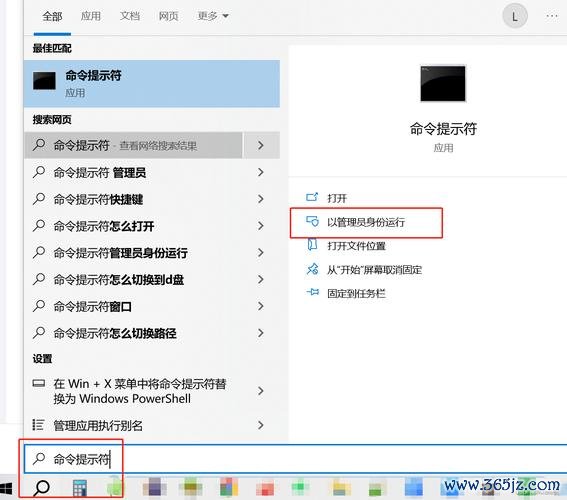Click the black Command Prompt icon in best match
The width and height of the screenshot is (567, 500).
tap(44, 80)
